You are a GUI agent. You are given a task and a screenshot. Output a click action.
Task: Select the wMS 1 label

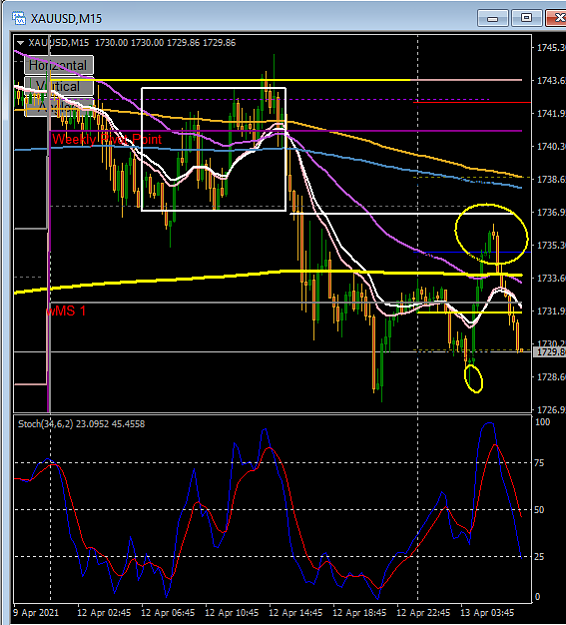66,311
